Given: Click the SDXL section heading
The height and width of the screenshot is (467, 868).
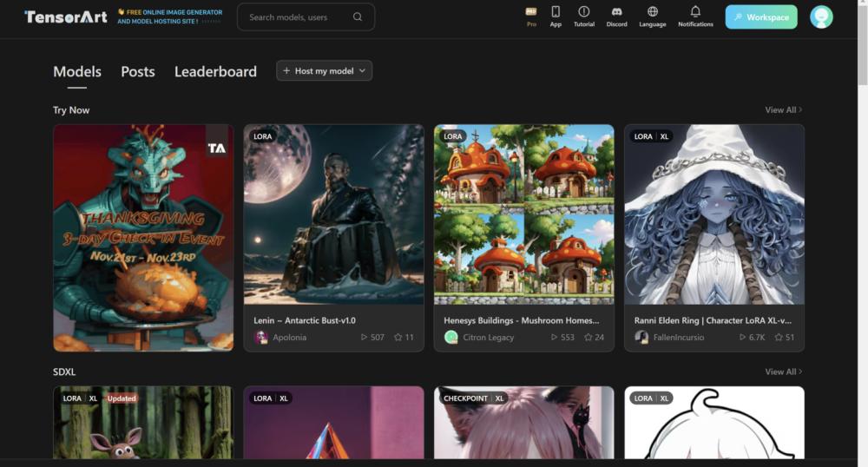Looking at the screenshot, I should click(x=64, y=372).
